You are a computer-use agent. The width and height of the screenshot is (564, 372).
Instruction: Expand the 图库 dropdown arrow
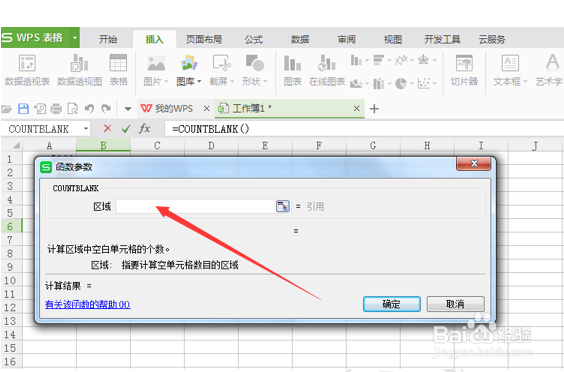pyautogui.click(x=199, y=82)
